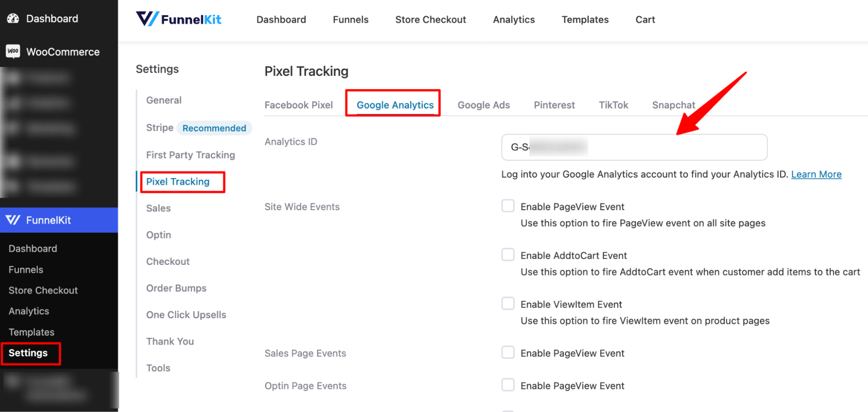Open Settings in the sidebar submenu
This screenshot has width=868, height=412.
coord(28,353)
